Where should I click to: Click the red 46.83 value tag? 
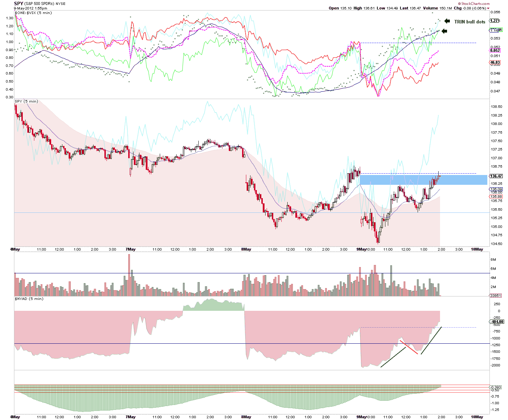click(x=495, y=63)
